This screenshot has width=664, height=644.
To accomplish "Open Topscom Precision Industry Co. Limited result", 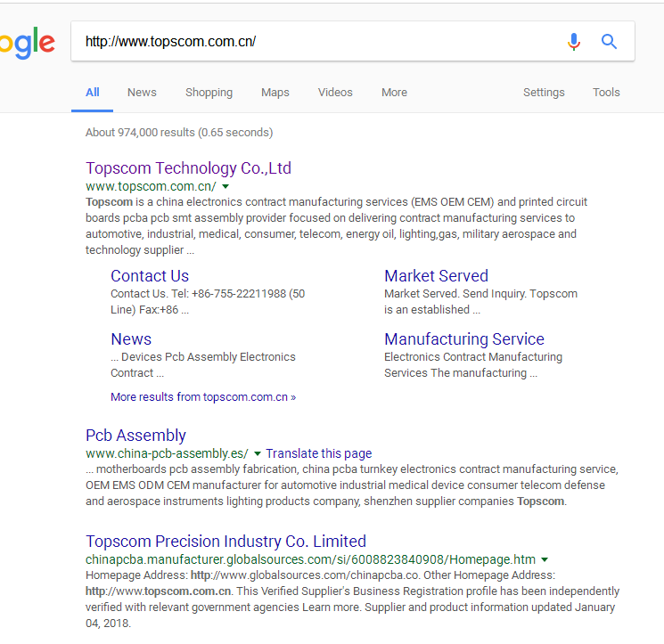I will pyautogui.click(x=225, y=542).
